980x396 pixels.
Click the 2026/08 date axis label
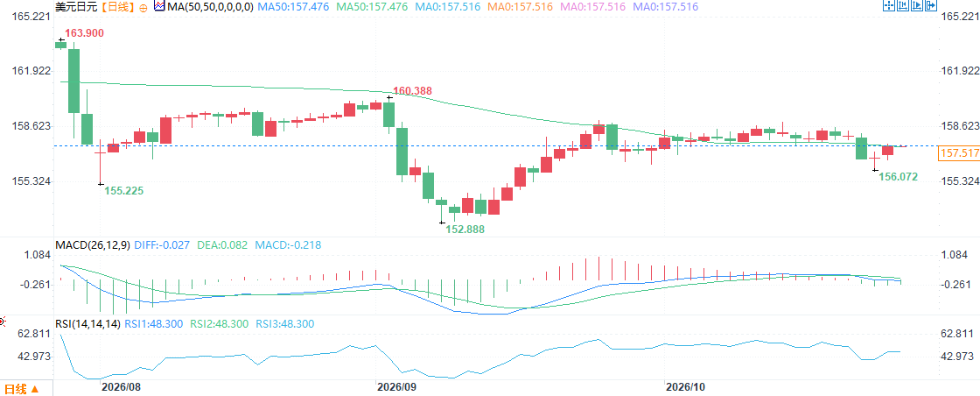(122, 387)
